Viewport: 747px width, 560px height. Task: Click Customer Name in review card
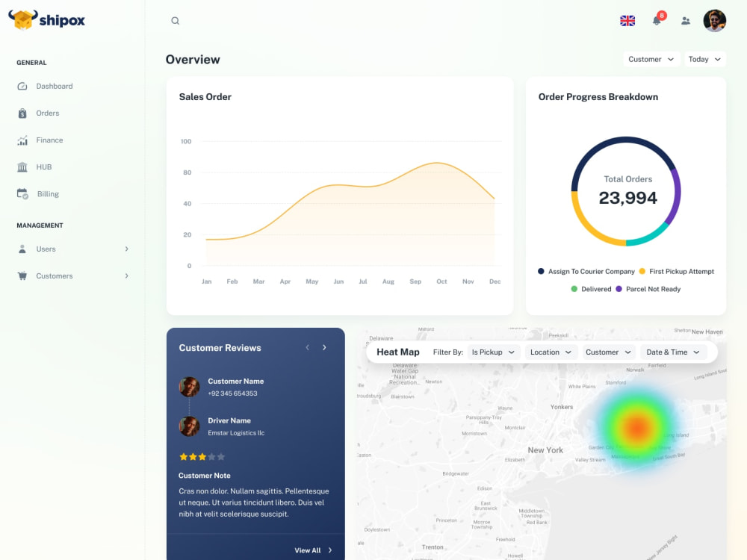click(236, 382)
